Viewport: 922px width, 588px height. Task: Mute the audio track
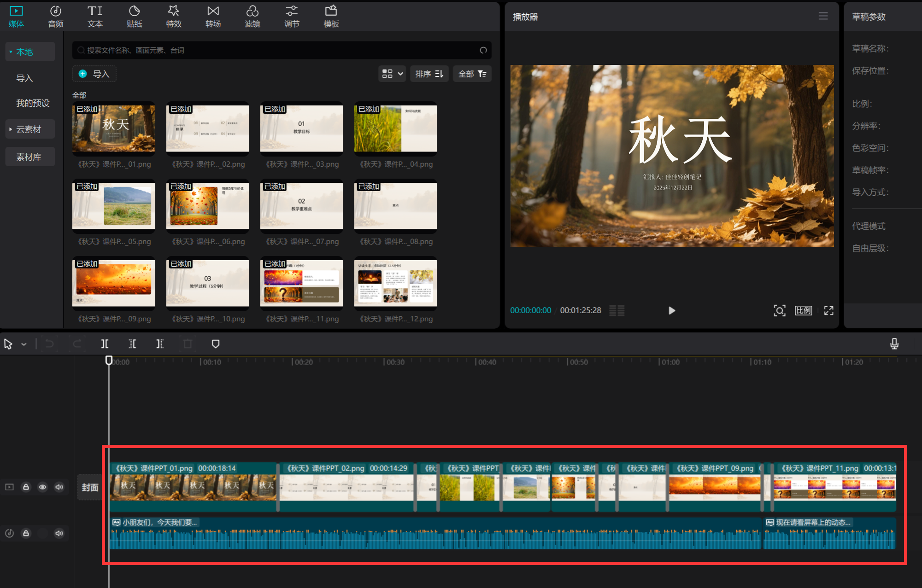[59, 533]
